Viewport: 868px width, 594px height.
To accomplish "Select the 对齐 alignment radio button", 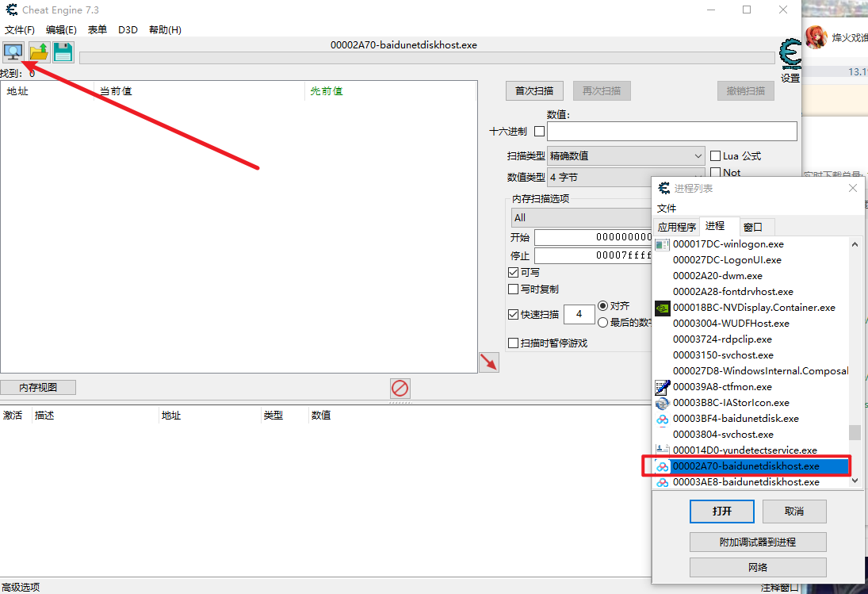I will pos(603,306).
